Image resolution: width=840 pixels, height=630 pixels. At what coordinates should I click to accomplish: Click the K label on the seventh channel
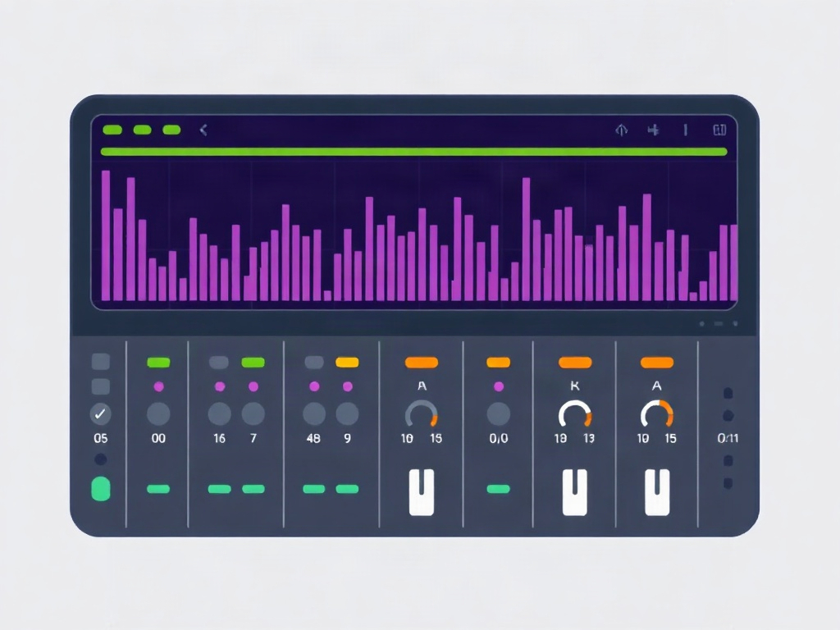click(575, 386)
